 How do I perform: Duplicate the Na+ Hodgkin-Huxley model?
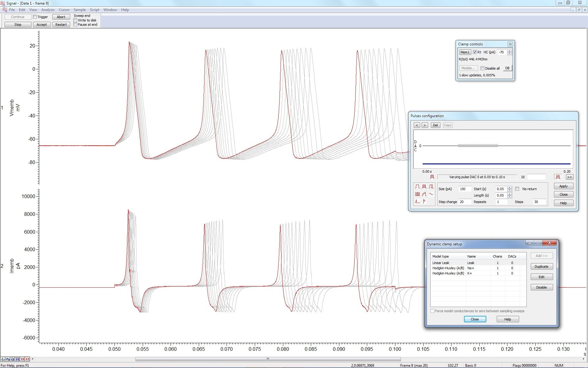click(541, 266)
